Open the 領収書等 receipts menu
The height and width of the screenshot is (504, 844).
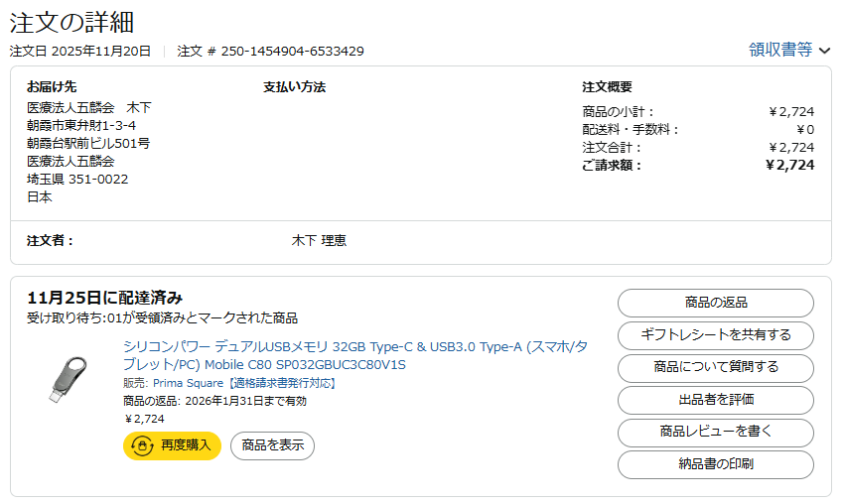(780, 50)
